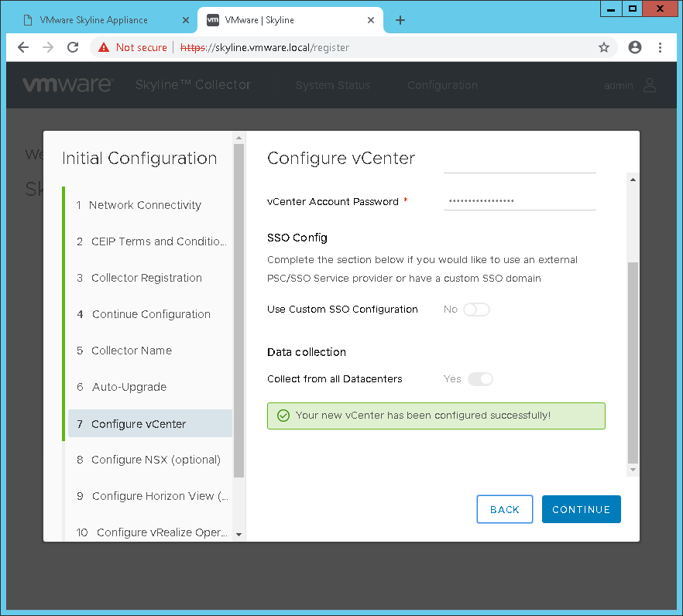
Task: Open a new browser tab
Action: click(x=400, y=20)
